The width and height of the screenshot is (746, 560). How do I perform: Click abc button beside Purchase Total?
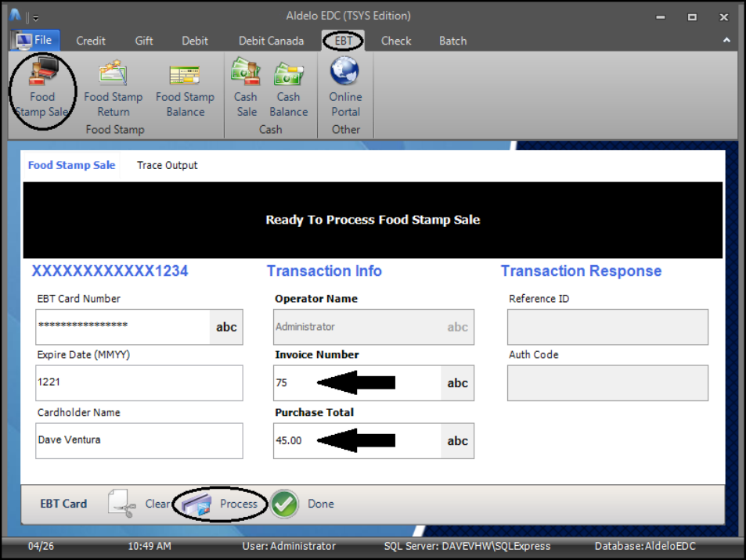point(458,441)
